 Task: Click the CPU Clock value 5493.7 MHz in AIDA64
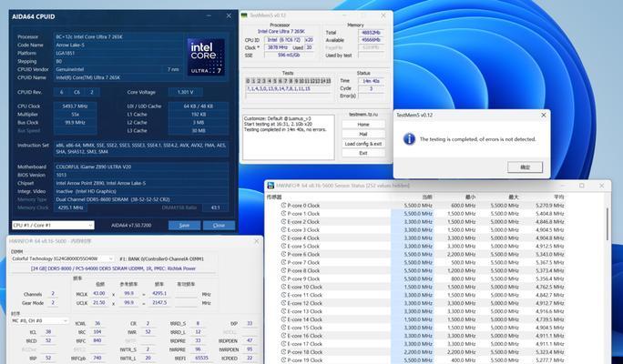(x=75, y=106)
